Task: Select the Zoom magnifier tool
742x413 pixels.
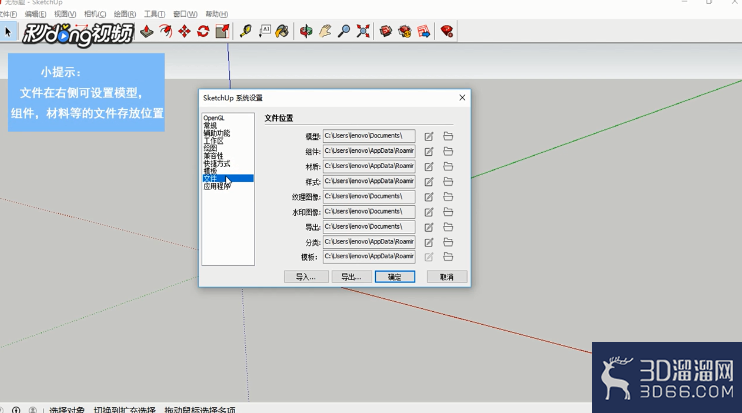Action: click(x=344, y=32)
